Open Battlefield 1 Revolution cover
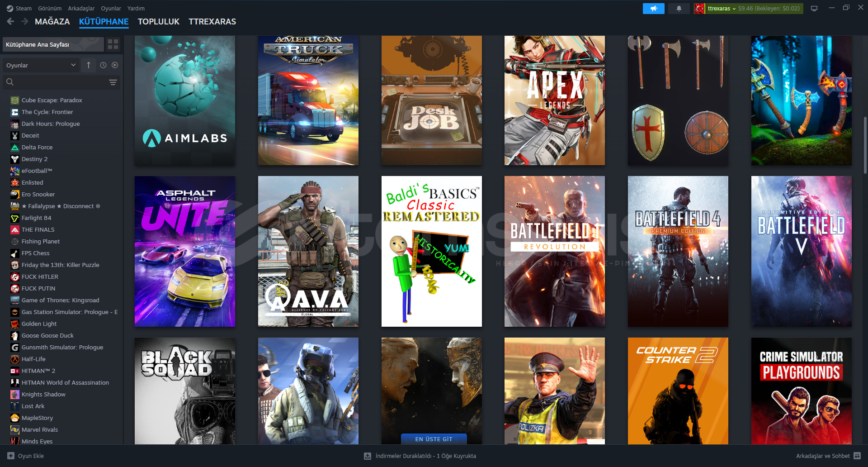The width and height of the screenshot is (868, 467). [555, 251]
